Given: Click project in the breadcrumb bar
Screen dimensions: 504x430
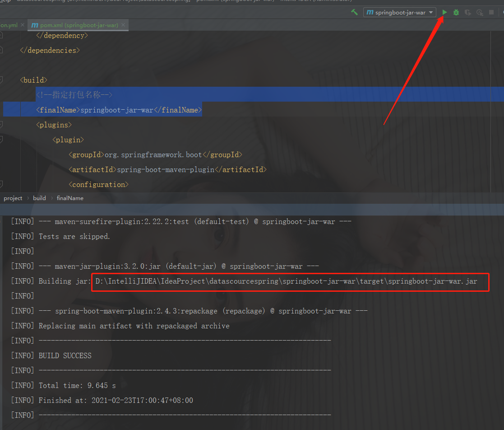Looking at the screenshot, I should tap(13, 198).
